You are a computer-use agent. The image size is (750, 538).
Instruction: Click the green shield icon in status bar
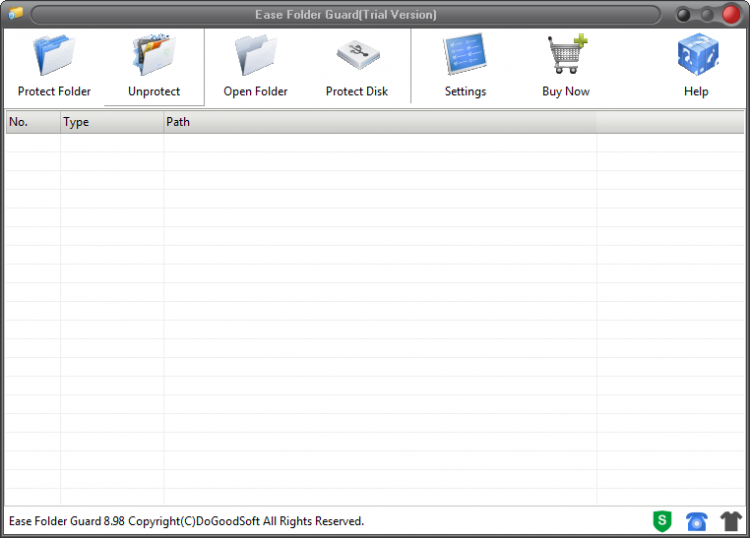click(x=662, y=521)
